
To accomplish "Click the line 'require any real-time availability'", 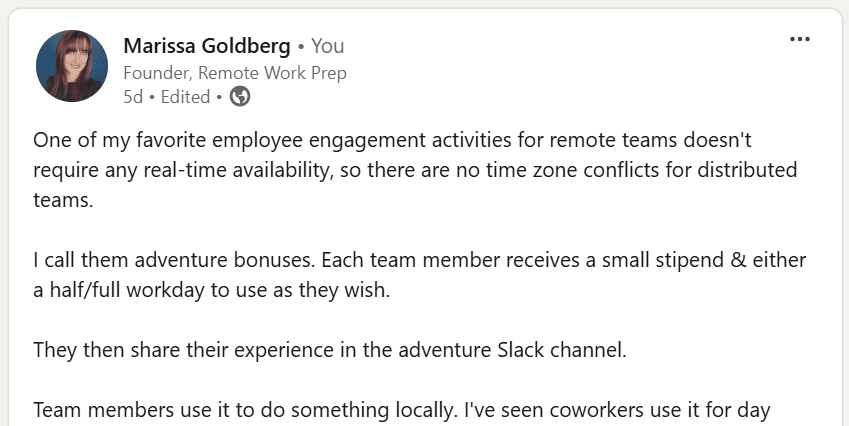I will (415, 170).
